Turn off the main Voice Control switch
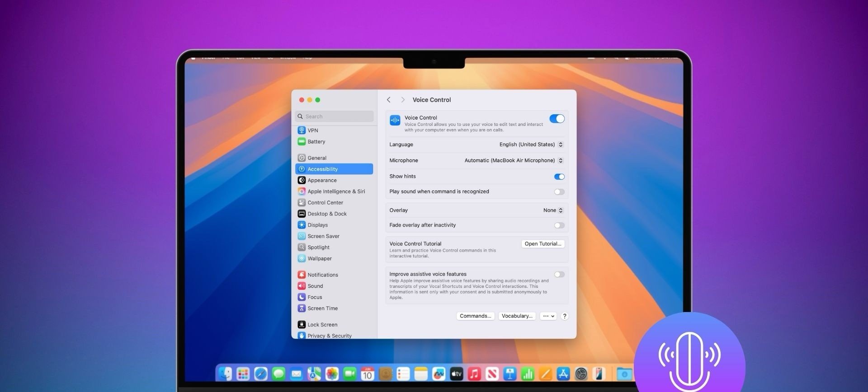The width and height of the screenshot is (868, 392). coord(557,119)
